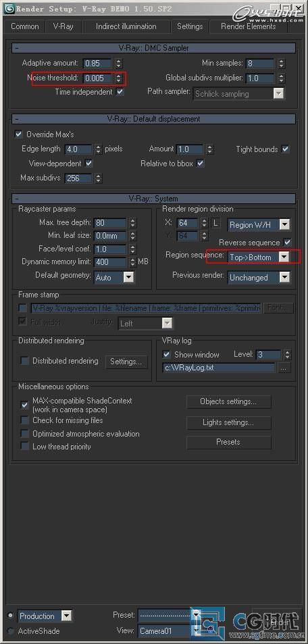This screenshot has width=308, height=644.
Task: Click the Min samples field
Action: tap(260, 64)
